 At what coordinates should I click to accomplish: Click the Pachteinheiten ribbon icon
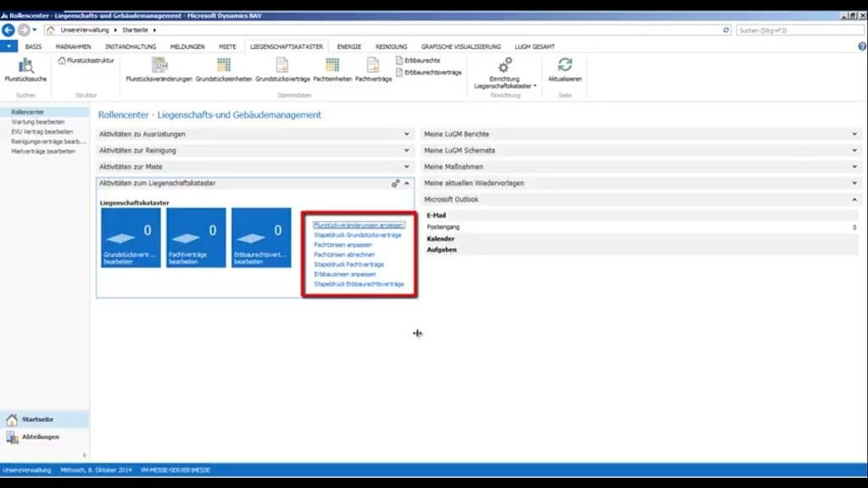pos(332,67)
